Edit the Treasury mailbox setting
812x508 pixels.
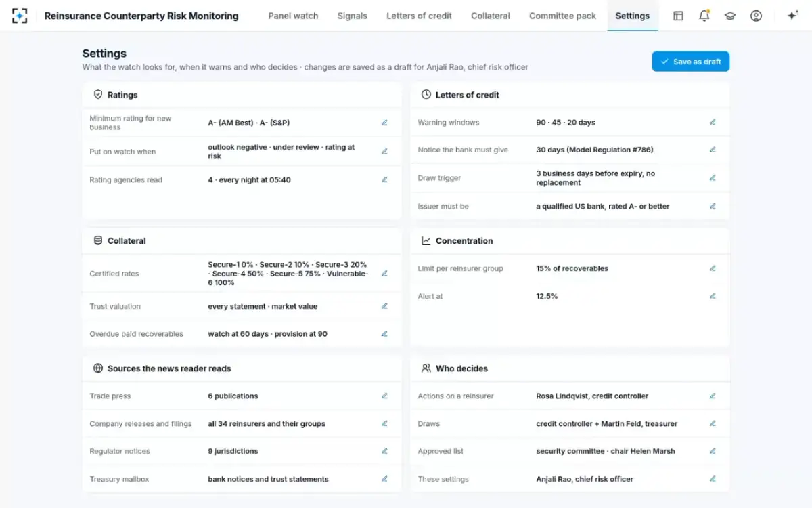pyautogui.click(x=384, y=479)
